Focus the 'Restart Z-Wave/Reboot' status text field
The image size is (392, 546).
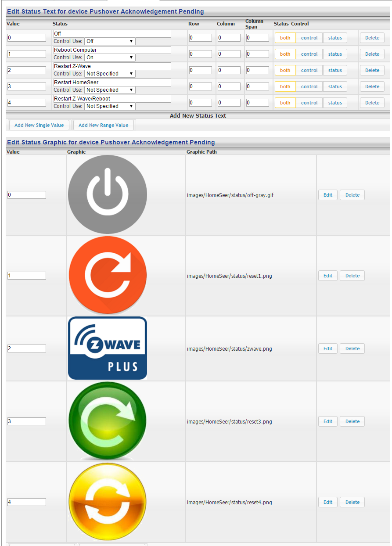point(112,99)
